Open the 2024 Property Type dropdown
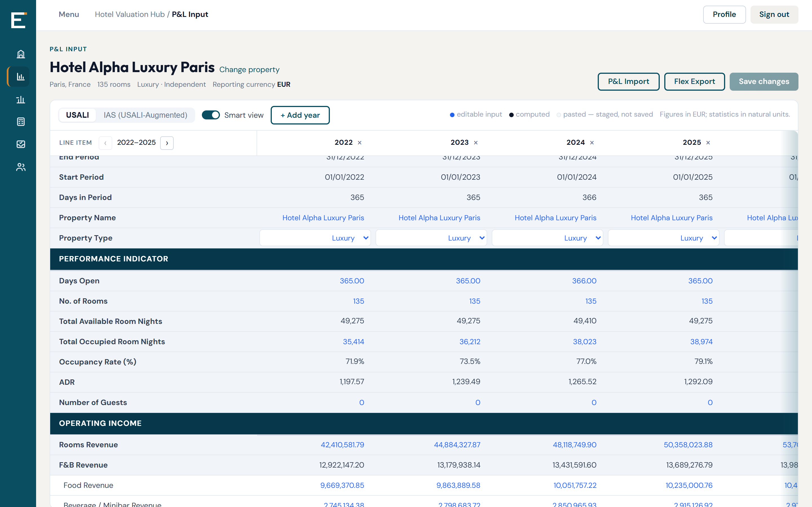 click(547, 238)
